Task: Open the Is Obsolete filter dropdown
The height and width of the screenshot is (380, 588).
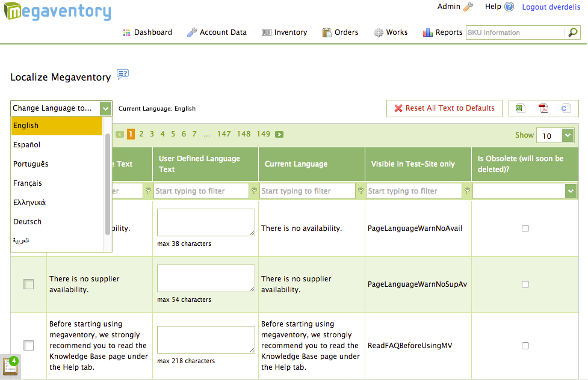Action: pyautogui.click(x=571, y=191)
